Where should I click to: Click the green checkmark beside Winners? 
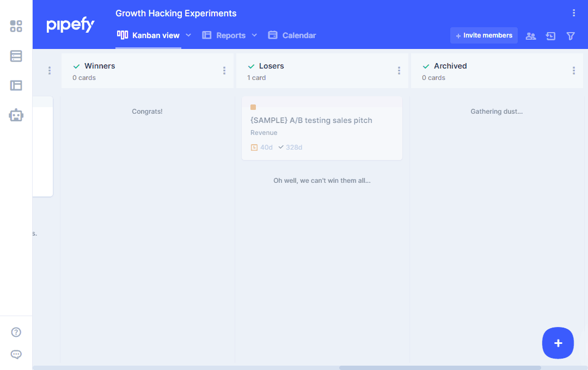tap(76, 66)
